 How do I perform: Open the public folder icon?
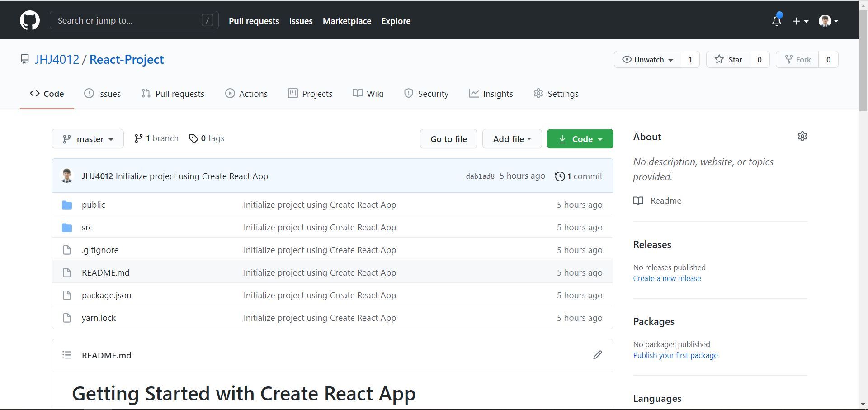point(67,205)
